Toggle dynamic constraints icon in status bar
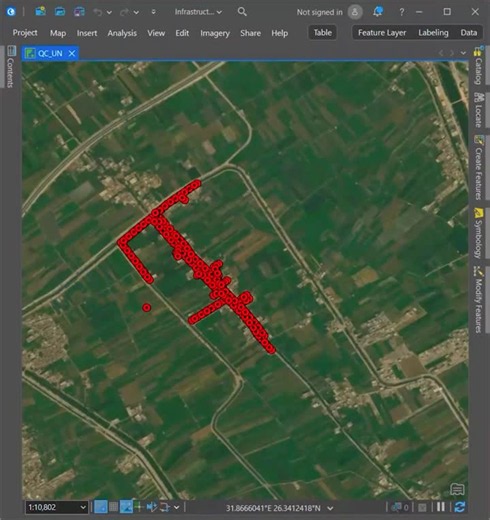The image size is (490, 520). (x=165, y=507)
